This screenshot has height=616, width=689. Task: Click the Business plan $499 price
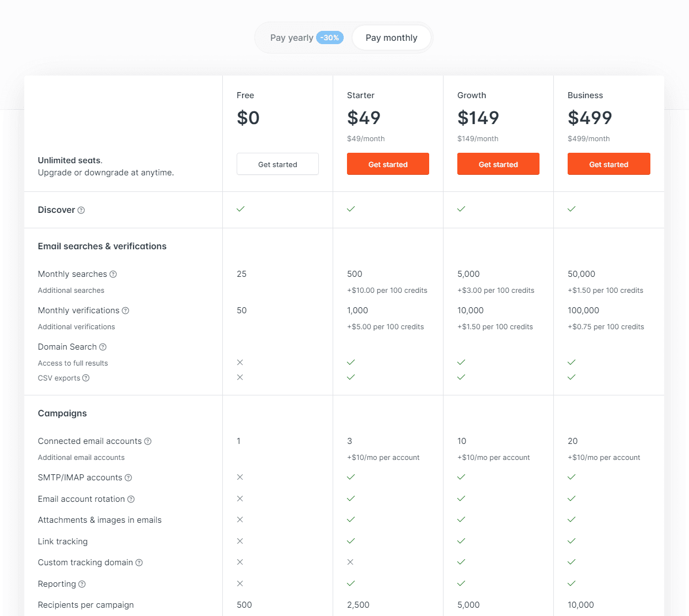click(x=590, y=117)
